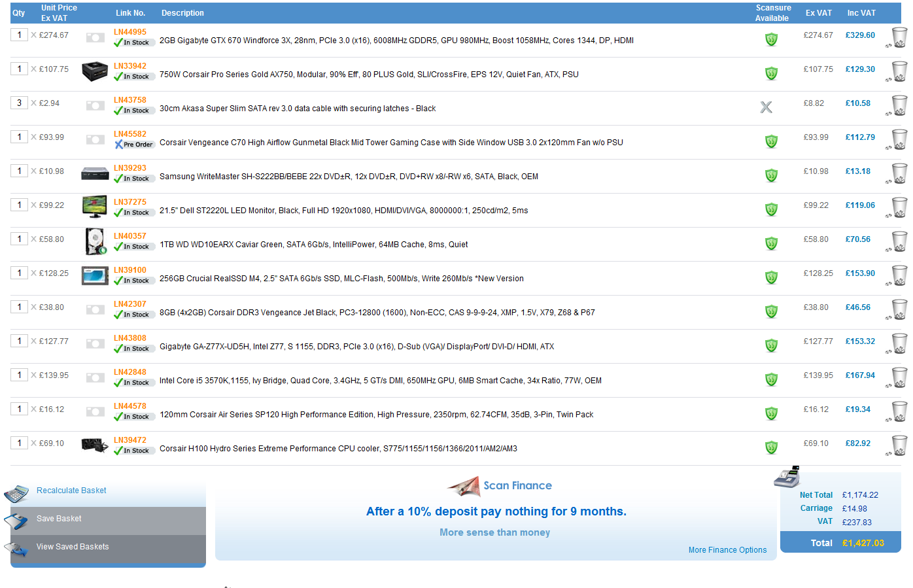Image resolution: width=913 pixels, height=588 pixels.
Task: Click Scansure Available column header
Action: point(773,13)
